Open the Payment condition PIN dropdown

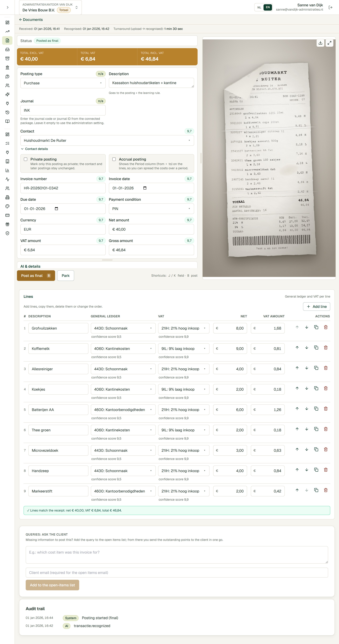(151, 209)
